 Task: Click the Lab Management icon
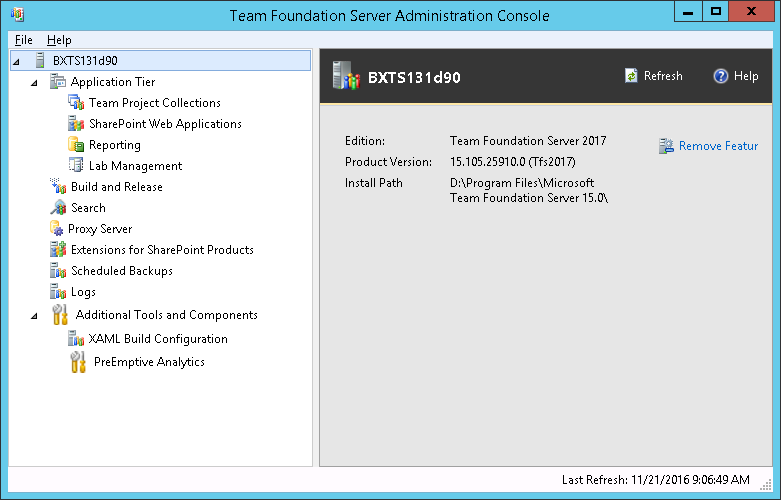click(76, 165)
